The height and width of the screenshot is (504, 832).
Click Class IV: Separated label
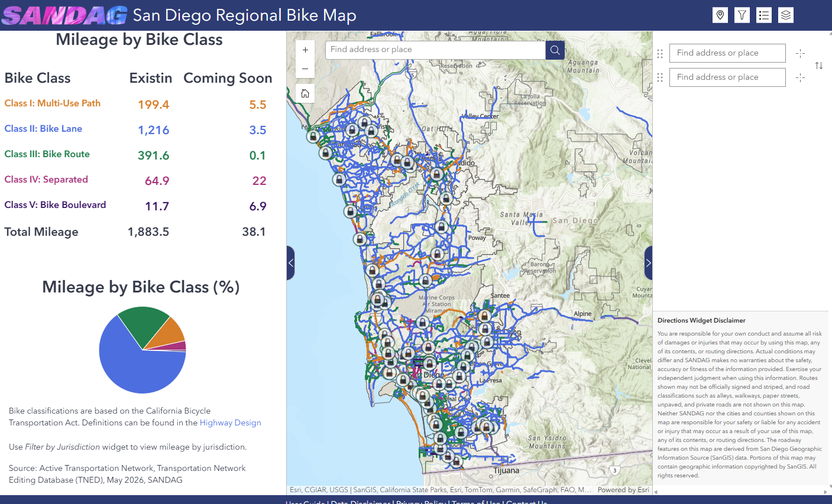click(46, 180)
